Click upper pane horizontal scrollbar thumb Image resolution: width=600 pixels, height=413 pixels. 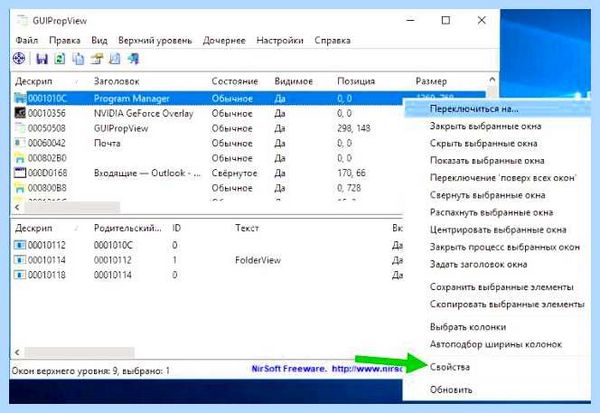(x=72, y=207)
